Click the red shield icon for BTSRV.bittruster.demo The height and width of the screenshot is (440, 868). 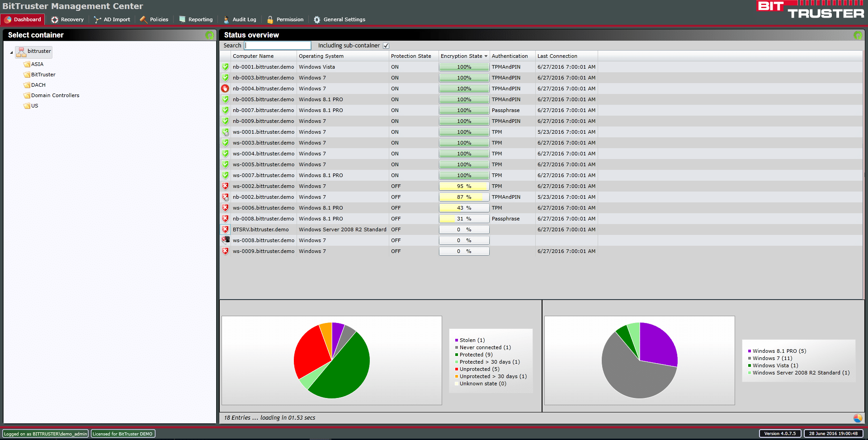(x=225, y=229)
